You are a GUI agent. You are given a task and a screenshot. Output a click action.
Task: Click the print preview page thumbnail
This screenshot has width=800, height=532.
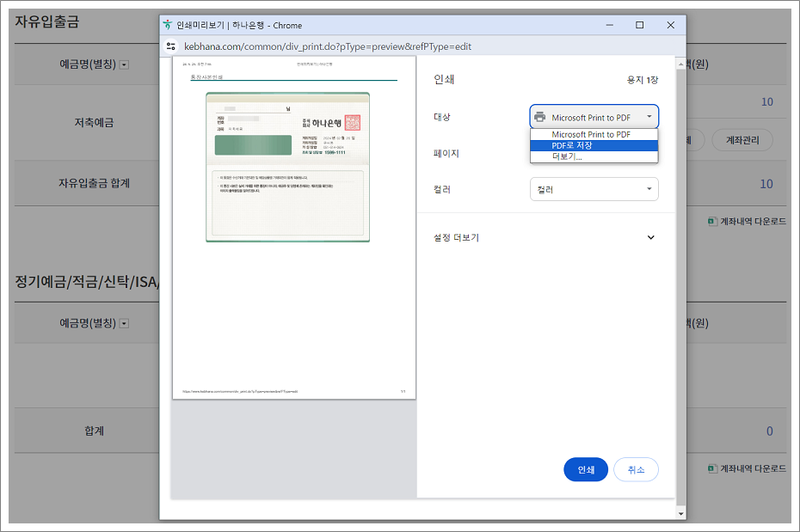tap(294, 228)
